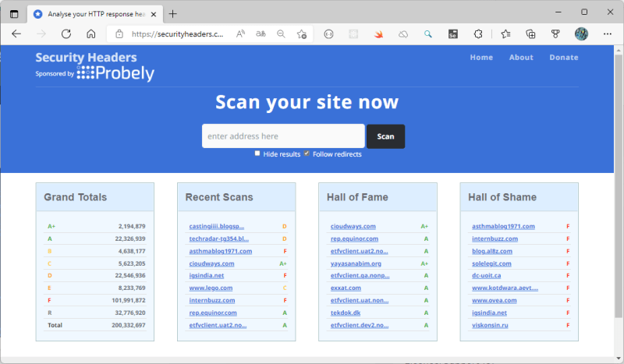The width and height of the screenshot is (624, 364).
Task: Open solelegit.com in Hall of Shame
Action: click(491, 263)
